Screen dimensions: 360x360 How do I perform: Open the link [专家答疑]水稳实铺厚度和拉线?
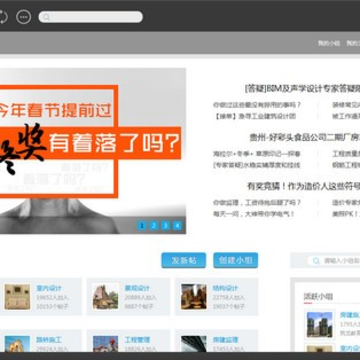click(257, 165)
